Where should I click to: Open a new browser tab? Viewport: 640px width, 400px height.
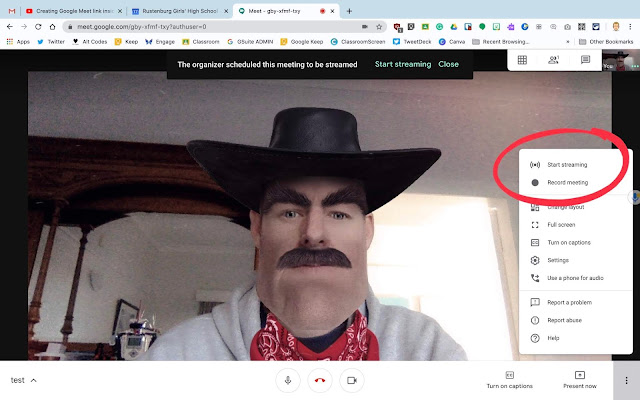pos(349,11)
